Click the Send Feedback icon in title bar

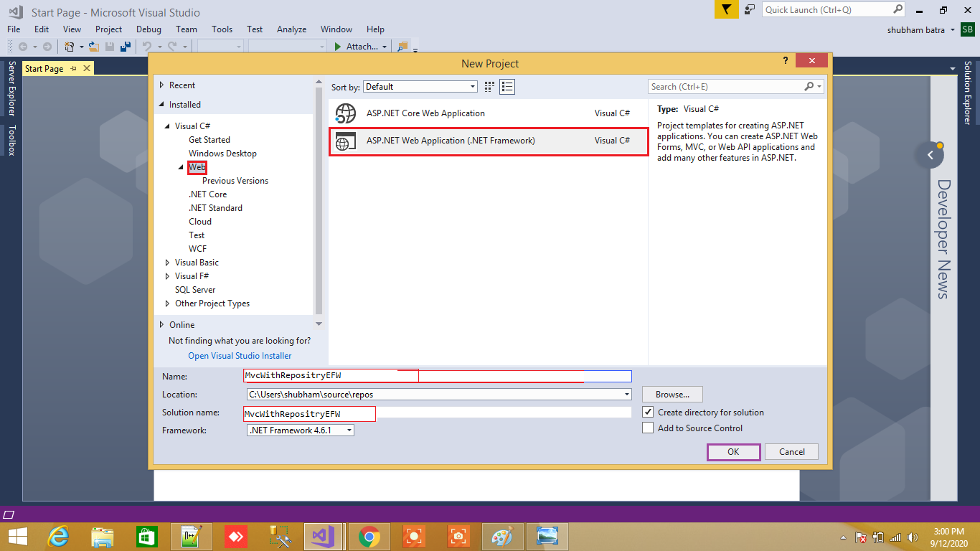coord(750,9)
